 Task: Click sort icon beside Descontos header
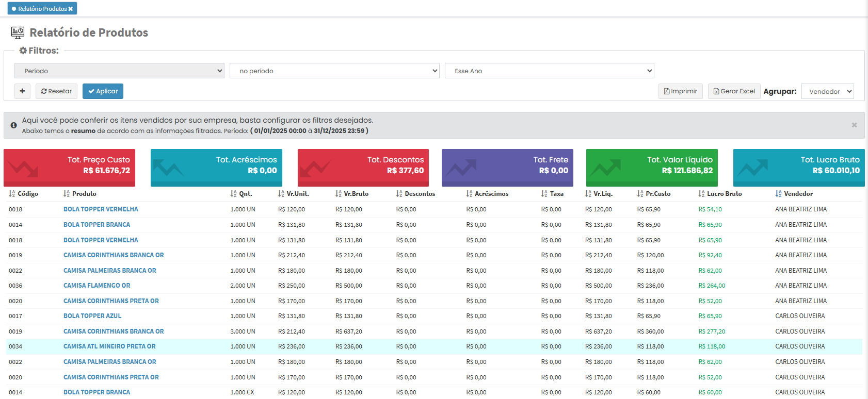[399, 194]
